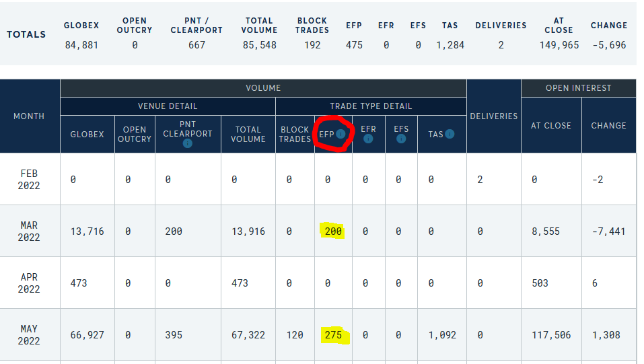Click the 6 change value for APR 2022
The height and width of the screenshot is (364, 644).
595,283
